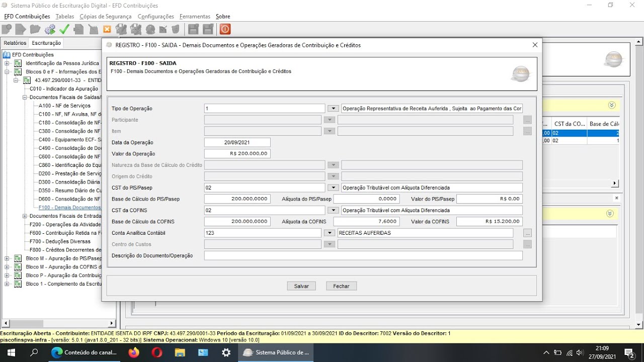644x362 pixels.
Task: Click the Descrição do Documento/Operação field
Action: click(x=363, y=256)
